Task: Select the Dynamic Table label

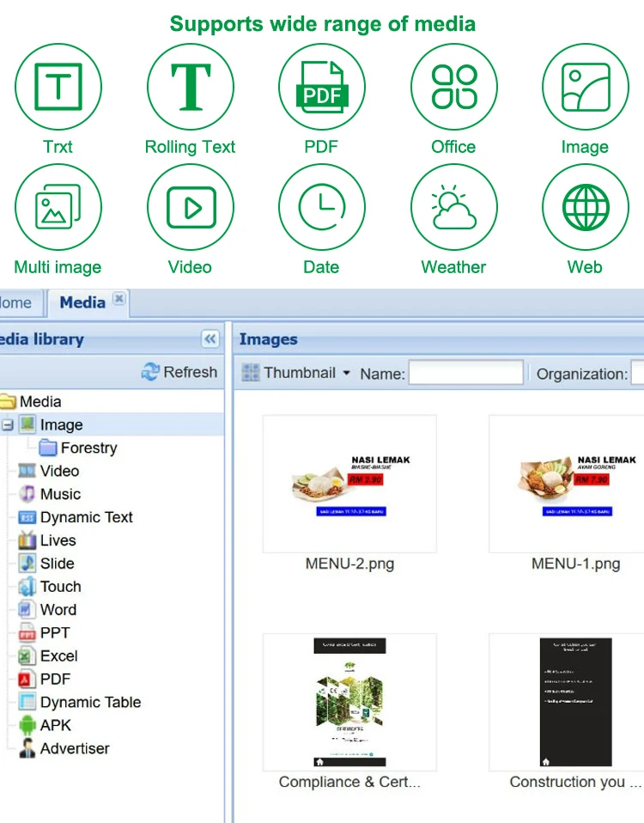Action: 91,702
